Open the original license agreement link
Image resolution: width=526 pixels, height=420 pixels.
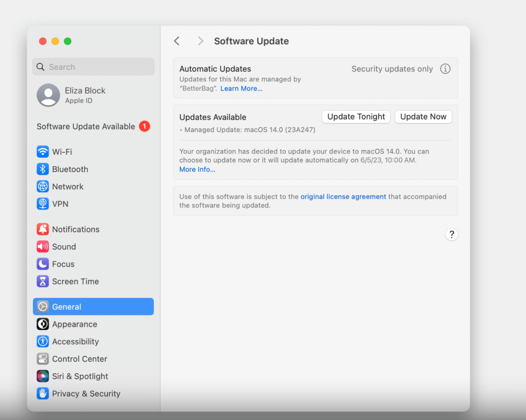click(343, 197)
